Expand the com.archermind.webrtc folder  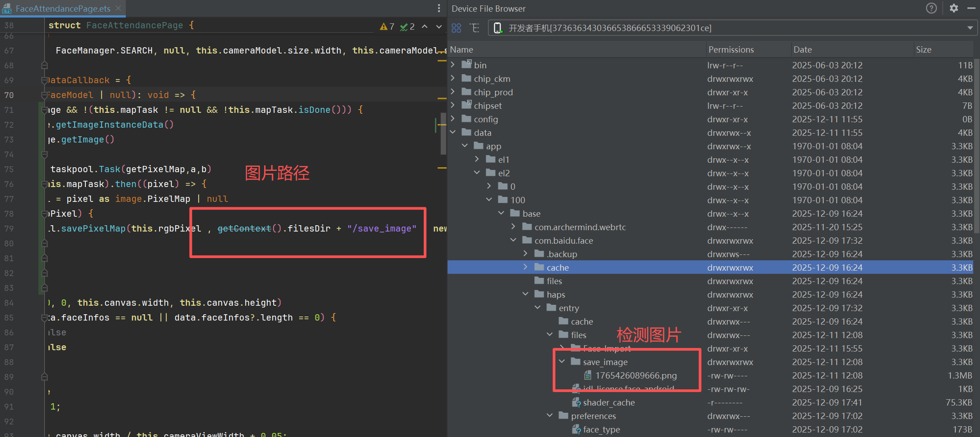[x=514, y=227]
